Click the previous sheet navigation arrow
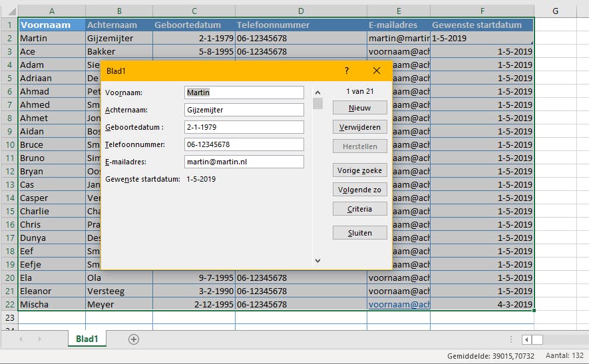This screenshot has width=589, height=364. [x=21, y=339]
